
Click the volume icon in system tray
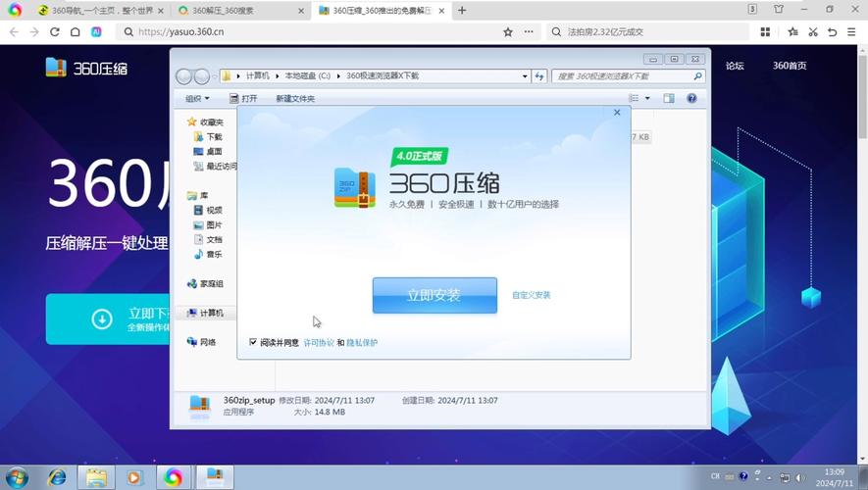[799, 477]
